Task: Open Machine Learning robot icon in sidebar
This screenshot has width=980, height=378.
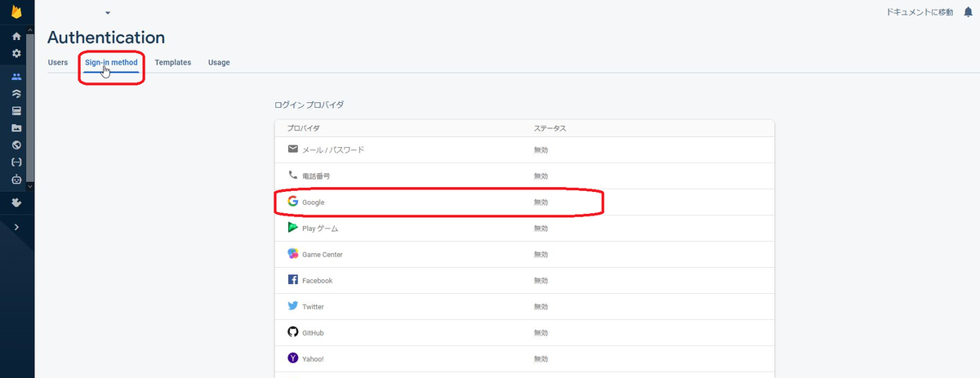Action: tap(16, 180)
